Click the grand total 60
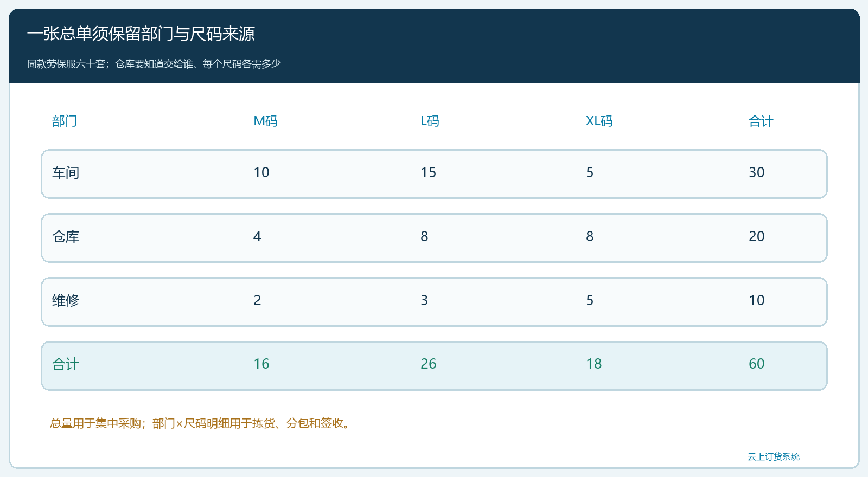 point(756,364)
